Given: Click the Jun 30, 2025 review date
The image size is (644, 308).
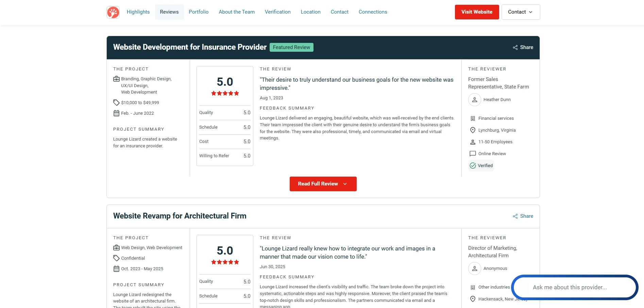Looking at the screenshot, I should click(x=272, y=267).
